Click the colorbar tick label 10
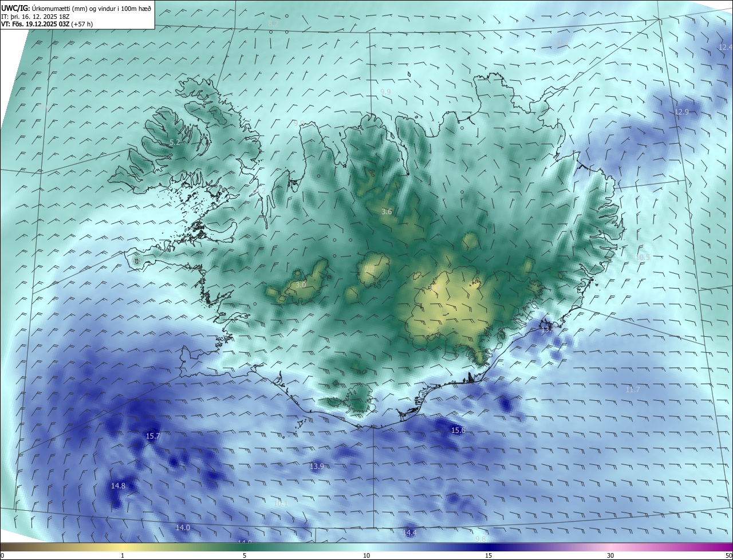This screenshot has height=560, width=733. pos(366,555)
